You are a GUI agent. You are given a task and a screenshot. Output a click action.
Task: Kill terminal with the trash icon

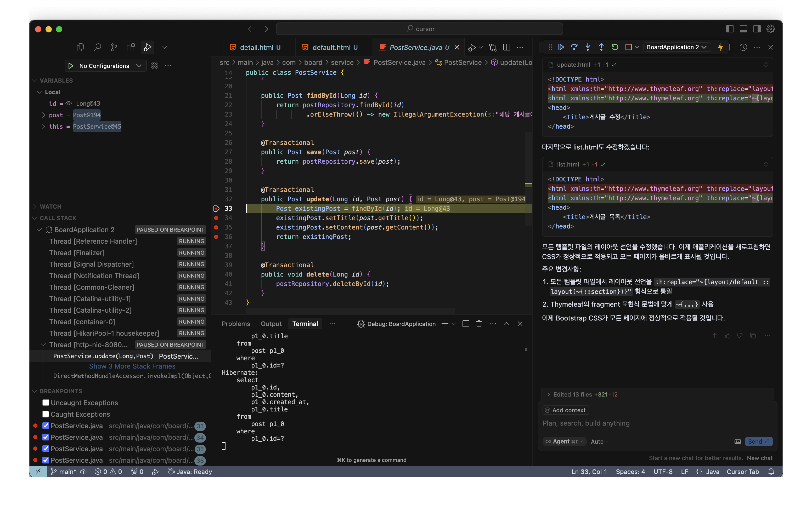[x=478, y=324]
